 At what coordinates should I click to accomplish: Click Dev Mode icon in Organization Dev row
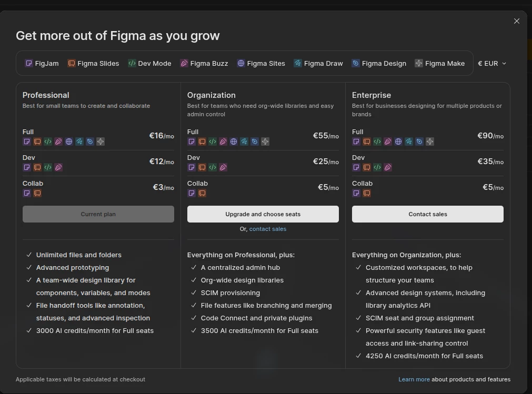point(213,167)
